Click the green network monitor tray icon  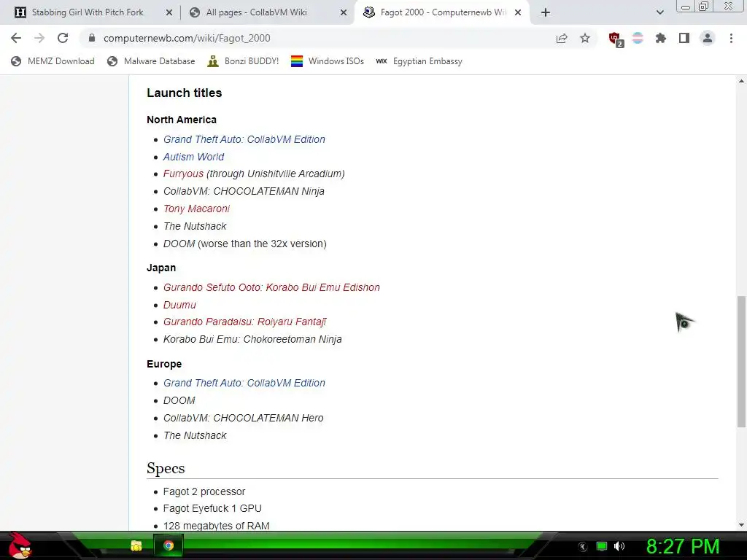coord(602,547)
